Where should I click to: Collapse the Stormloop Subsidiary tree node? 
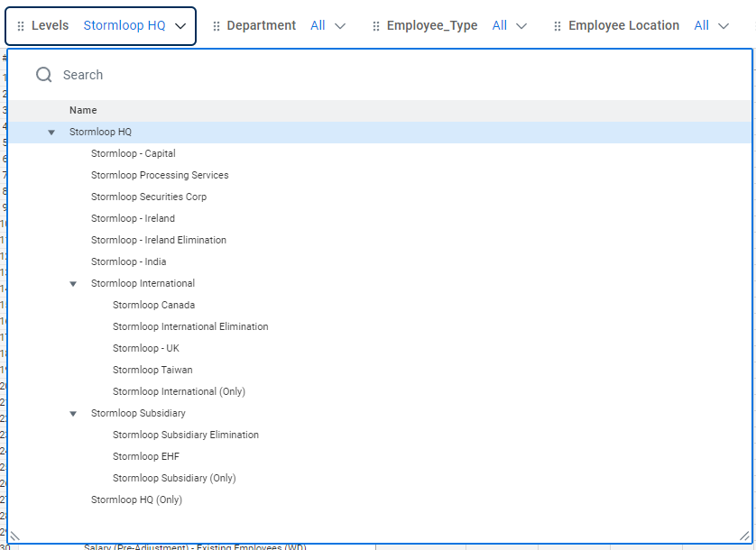pos(73,413)
